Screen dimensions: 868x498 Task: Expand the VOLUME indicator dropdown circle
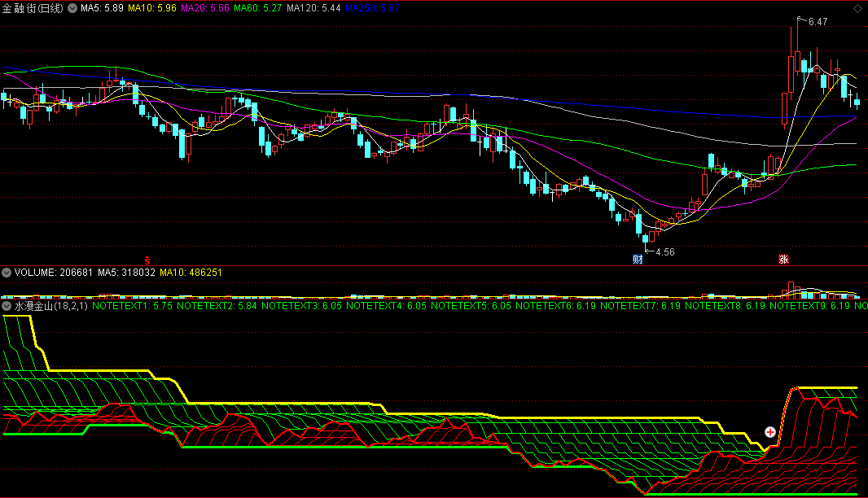click(7, 273)
